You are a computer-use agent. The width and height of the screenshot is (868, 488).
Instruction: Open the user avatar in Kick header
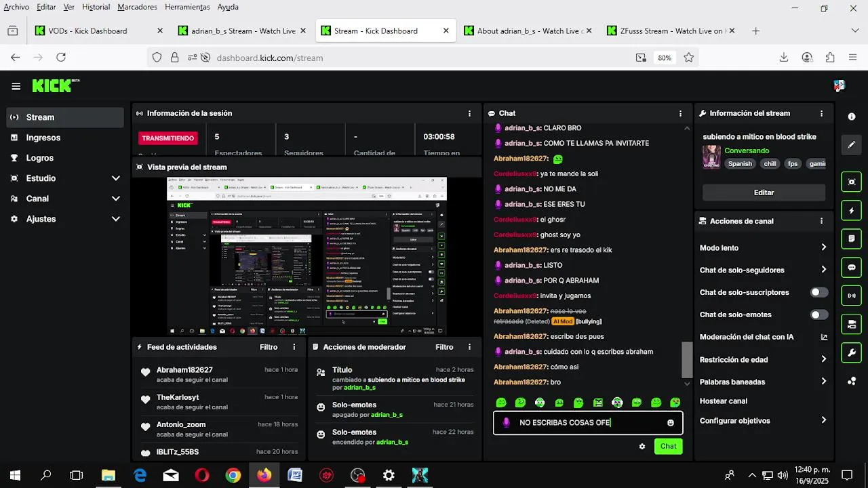[x=839, y=86]
